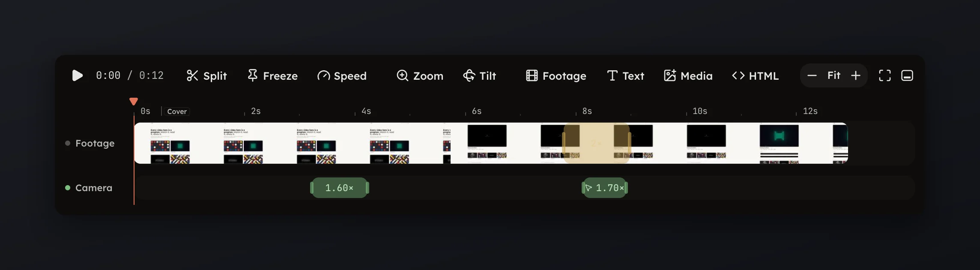Enter fullscreen mode
Viewport: 980px width, 270px height.
[885, 75]
